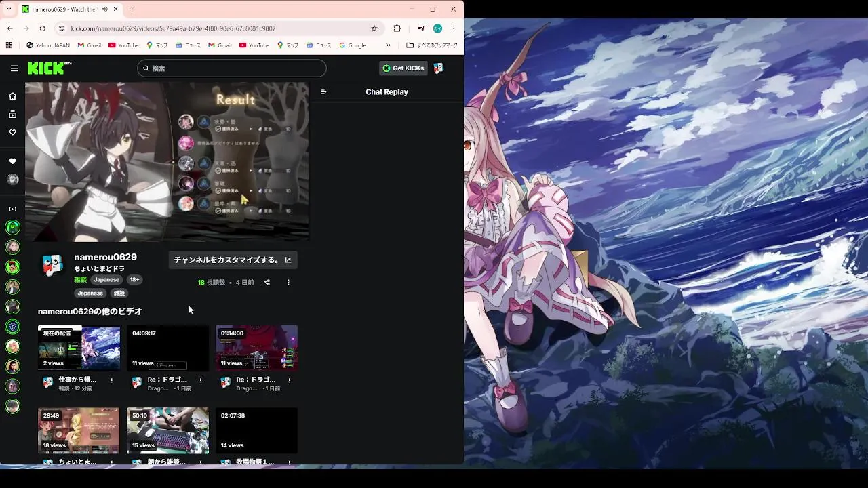
Task: Click the green KICK logo
Action: [x=49, y=68]
